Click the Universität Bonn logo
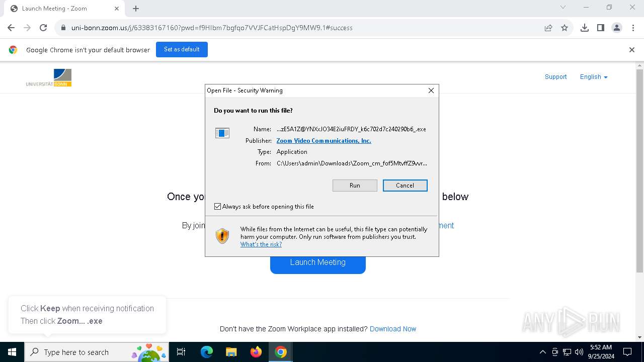 point(49,78)
